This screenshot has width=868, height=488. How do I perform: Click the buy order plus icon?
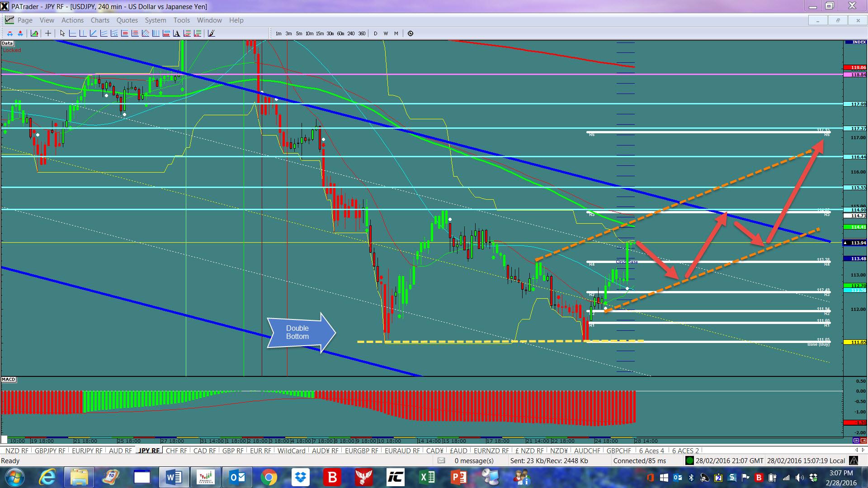20,33
